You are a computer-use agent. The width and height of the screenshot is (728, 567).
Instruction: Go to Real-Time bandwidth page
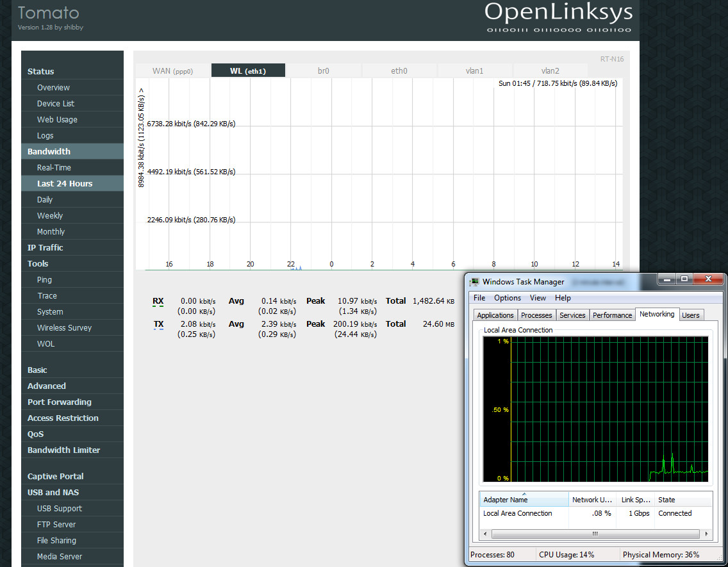point(54,167)
